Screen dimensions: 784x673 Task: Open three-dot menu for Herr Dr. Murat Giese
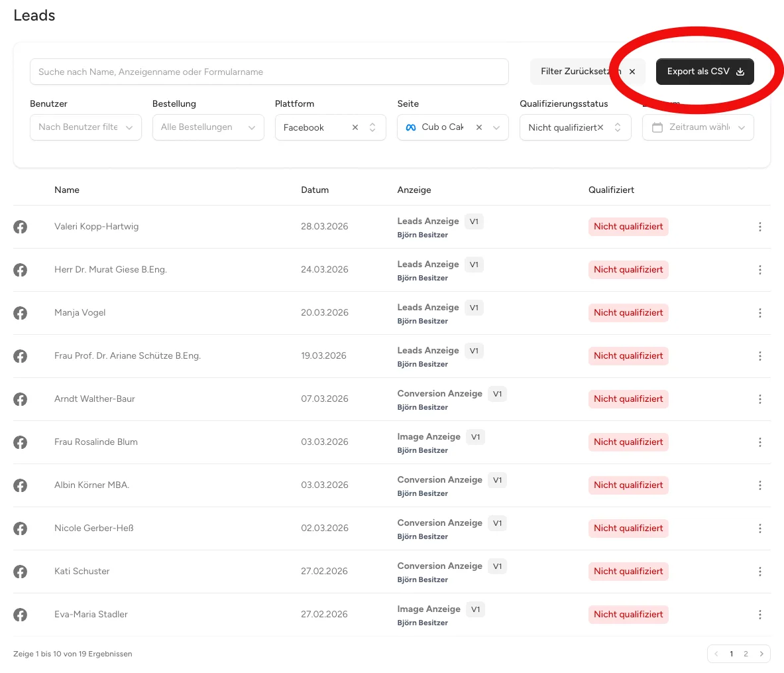759,270
